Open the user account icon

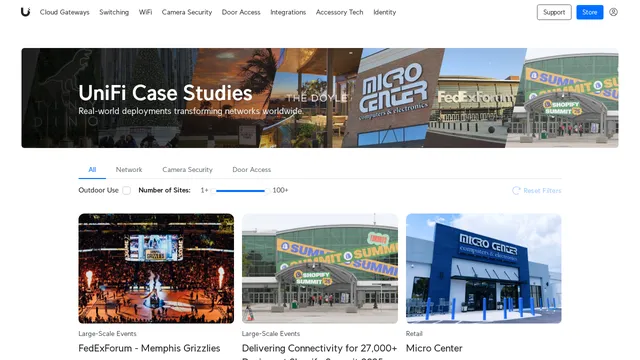(613, 12)
